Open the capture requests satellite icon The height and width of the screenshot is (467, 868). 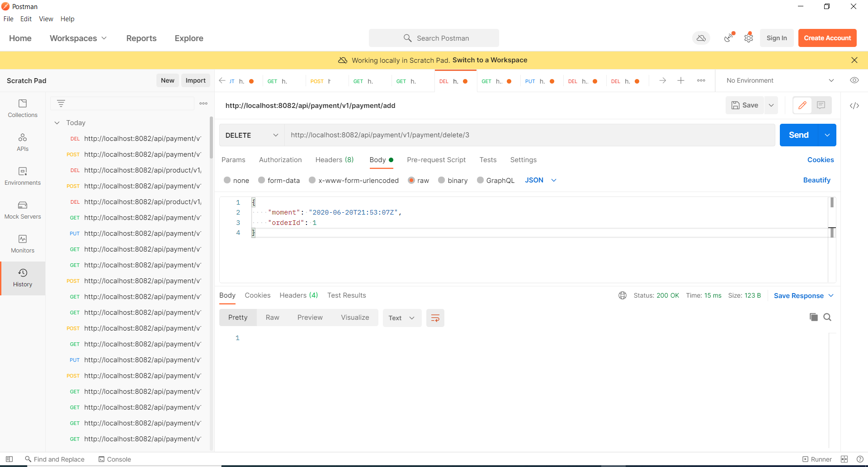(x=729, y=38)
